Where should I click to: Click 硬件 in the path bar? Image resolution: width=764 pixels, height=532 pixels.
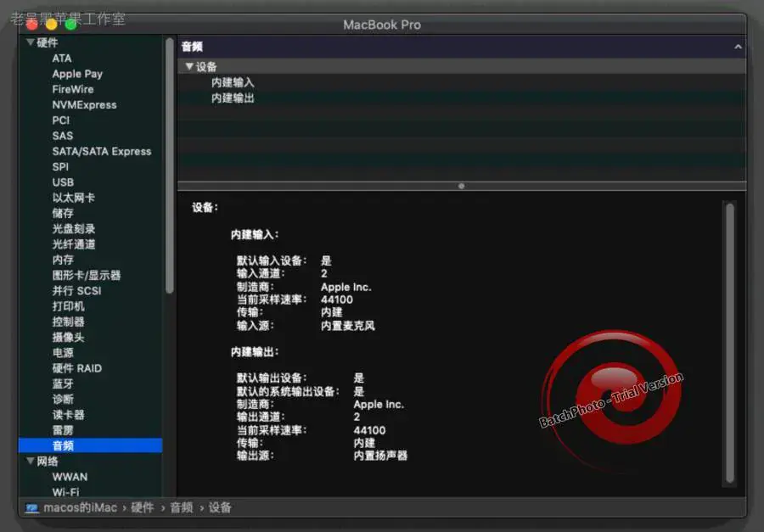(143, 507)
